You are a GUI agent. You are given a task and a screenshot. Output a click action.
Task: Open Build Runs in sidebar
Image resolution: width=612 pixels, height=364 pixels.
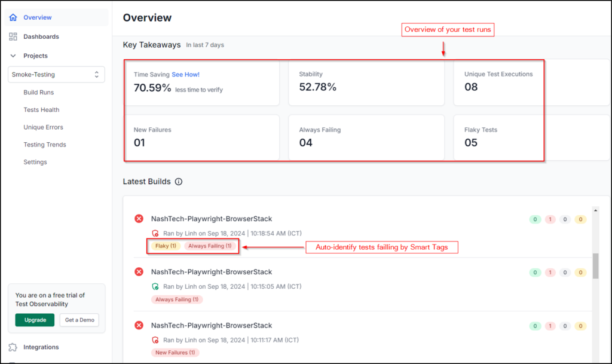coord(39,93)
